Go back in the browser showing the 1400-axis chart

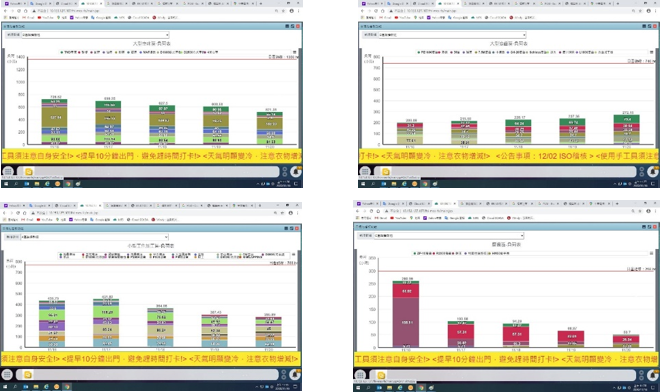click(x=5, y=11)
